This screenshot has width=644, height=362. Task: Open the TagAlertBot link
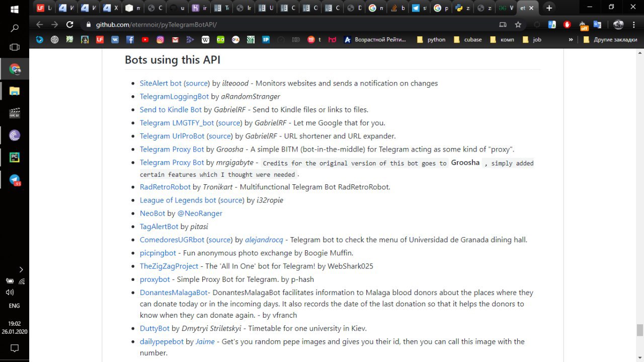[x=159, y=227]
